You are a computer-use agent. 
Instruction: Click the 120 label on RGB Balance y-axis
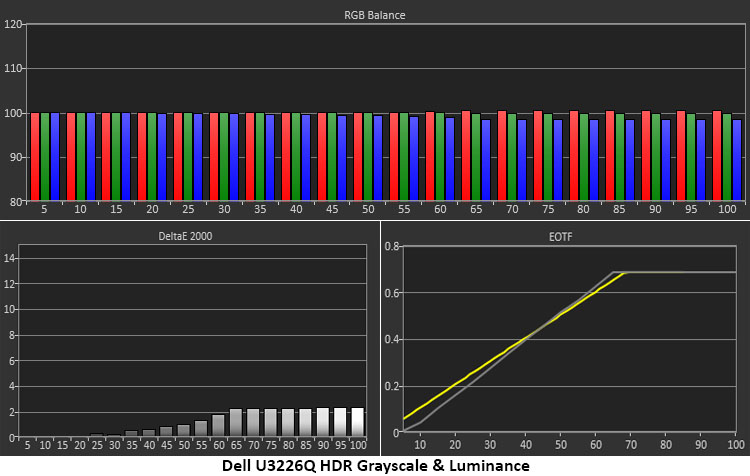click(13, 24)
